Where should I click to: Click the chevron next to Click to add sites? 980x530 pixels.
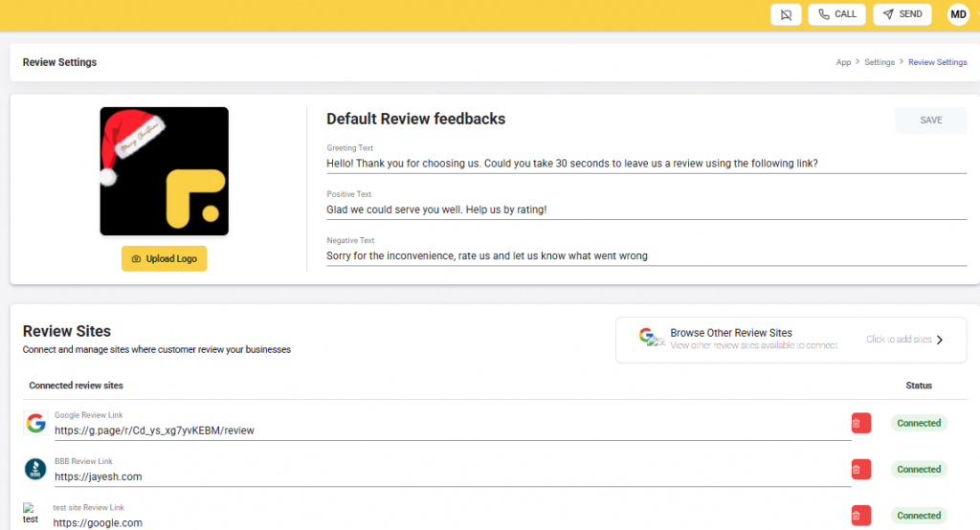[x=940, y=340]
